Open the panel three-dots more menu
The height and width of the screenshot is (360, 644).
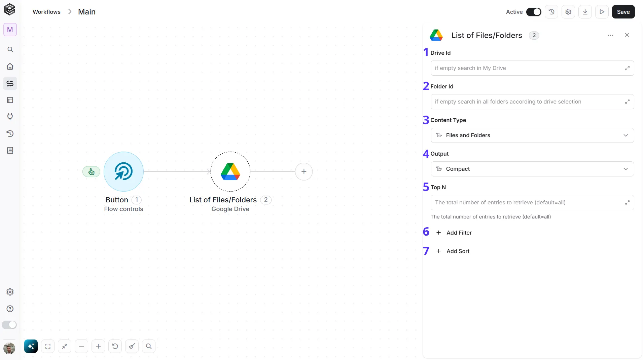610,35
